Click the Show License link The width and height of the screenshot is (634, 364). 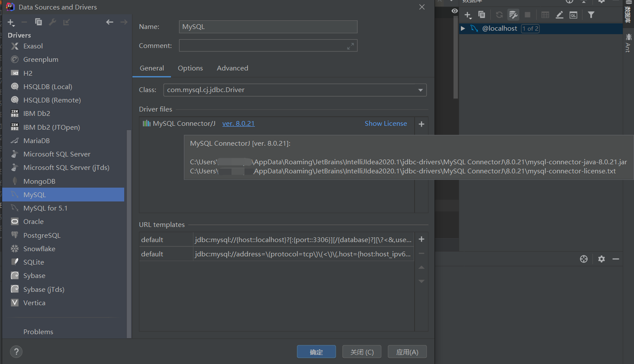coord(386,124)
